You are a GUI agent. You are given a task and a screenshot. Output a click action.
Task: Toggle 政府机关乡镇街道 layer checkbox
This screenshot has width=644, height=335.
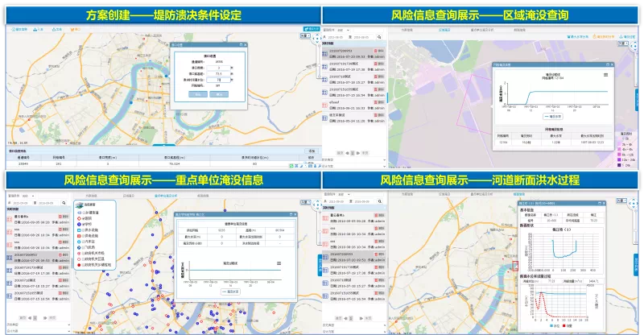coord(85,265)
